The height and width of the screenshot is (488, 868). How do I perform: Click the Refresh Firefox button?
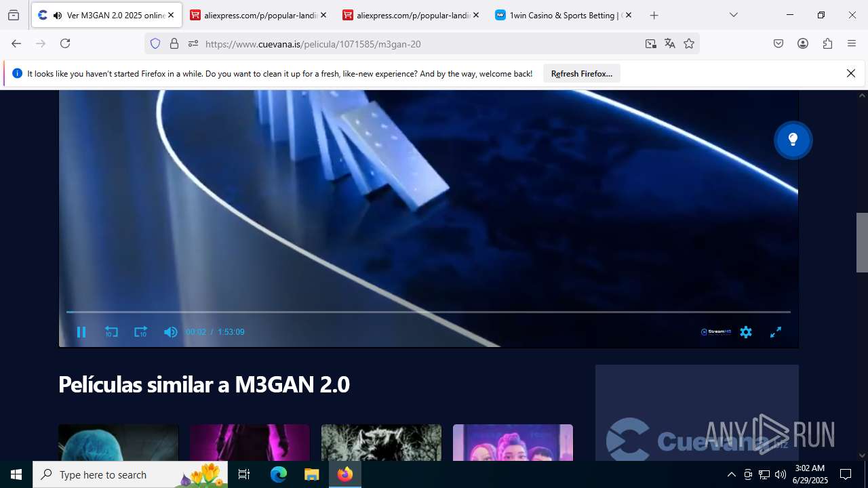(x=582, y=74)
